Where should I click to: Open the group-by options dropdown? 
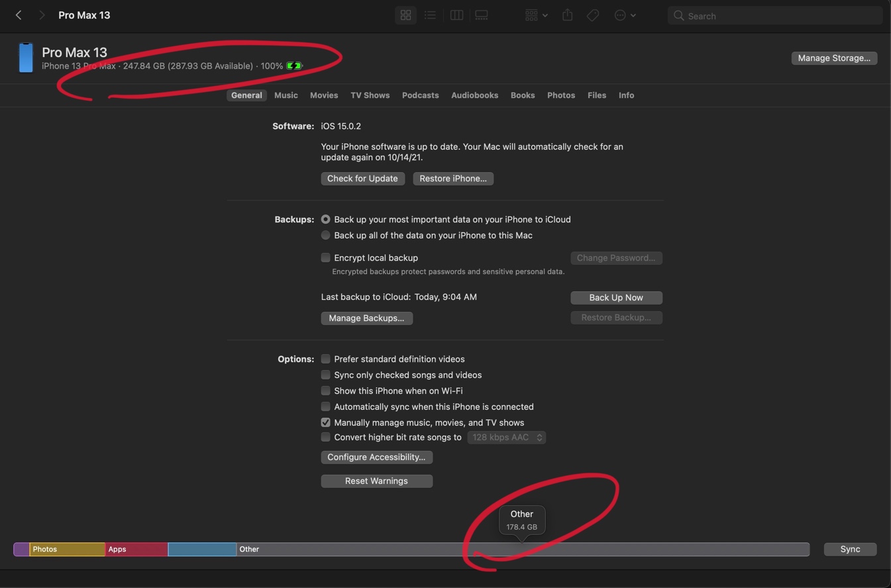click(536, 15)
